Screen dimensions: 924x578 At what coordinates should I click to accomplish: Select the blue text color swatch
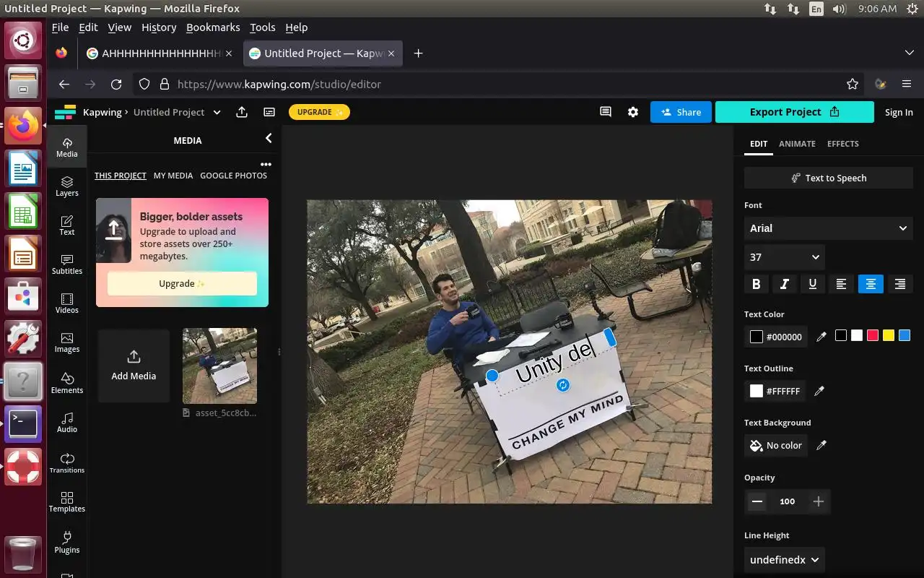coord(905,335)
